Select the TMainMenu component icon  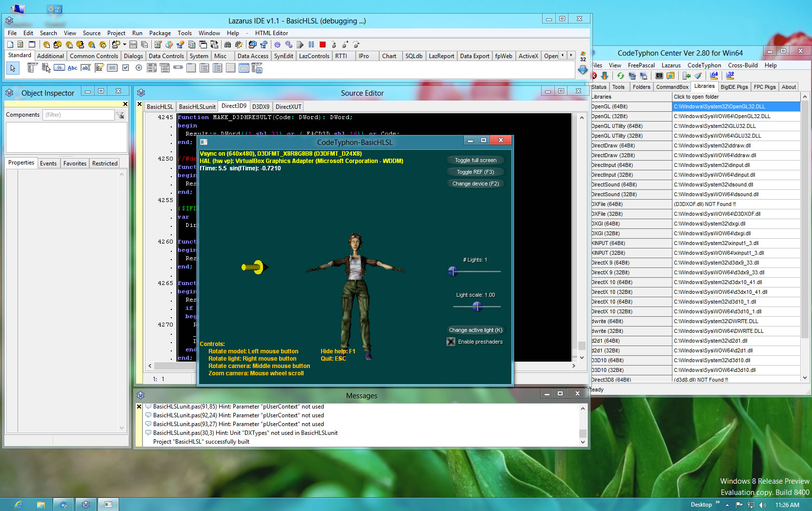tap(33, 68)
